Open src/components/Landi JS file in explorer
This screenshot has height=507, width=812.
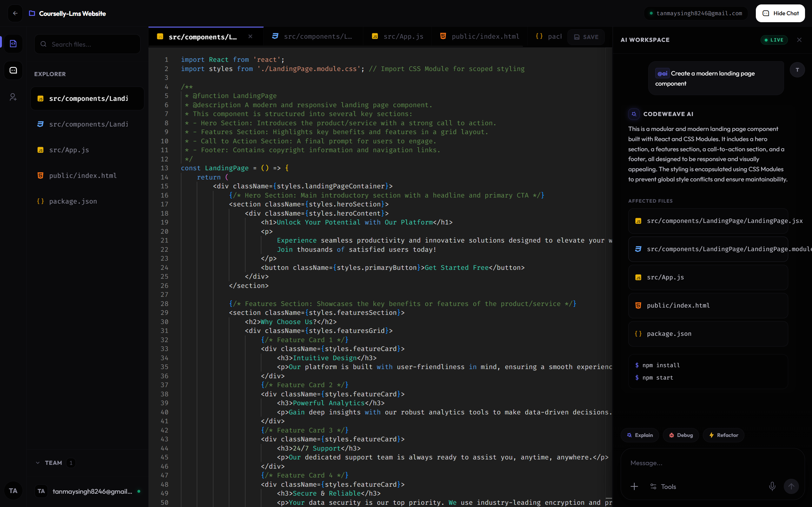tap(87, 99)
